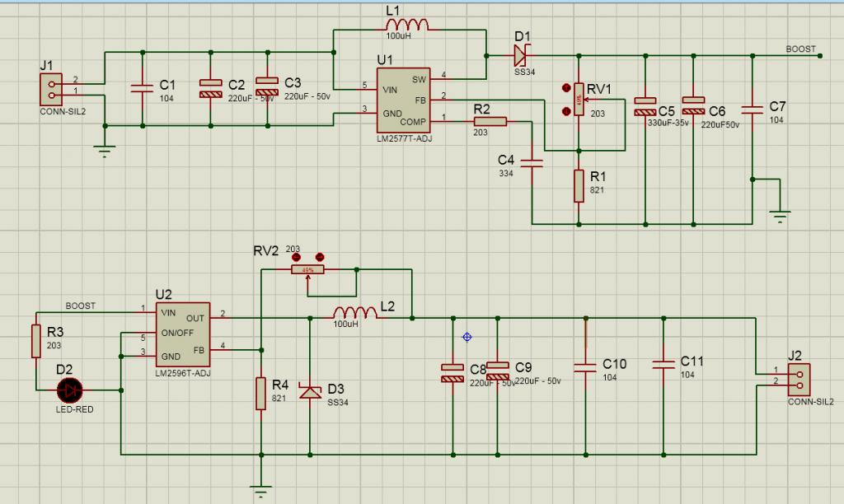Select resistor R4 symbol
Viewport: 844px width, 504px height.
[261, 394]
